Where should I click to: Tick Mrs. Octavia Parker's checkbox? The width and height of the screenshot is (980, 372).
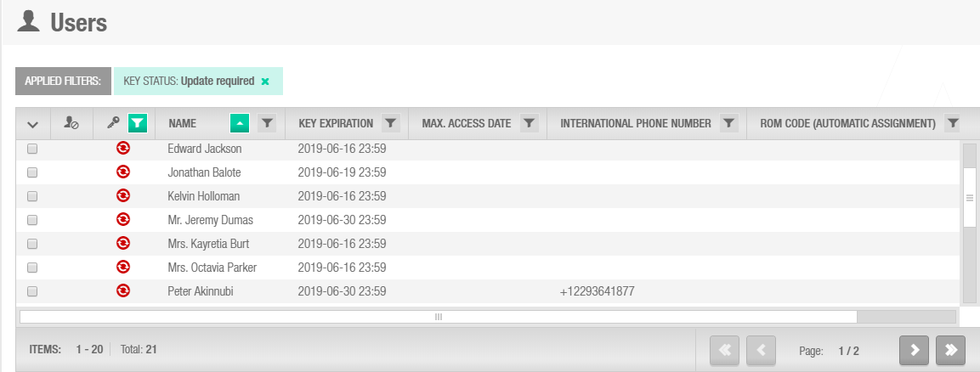(x=32, y=268)
